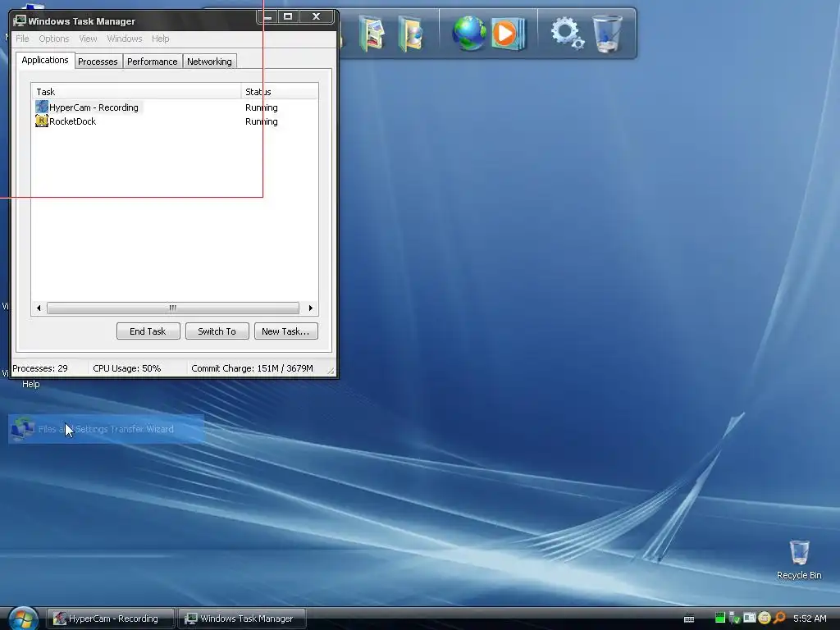The image size is (840, 630).
Task: Click the Switch To button
Action: click(x=217, y=331)
